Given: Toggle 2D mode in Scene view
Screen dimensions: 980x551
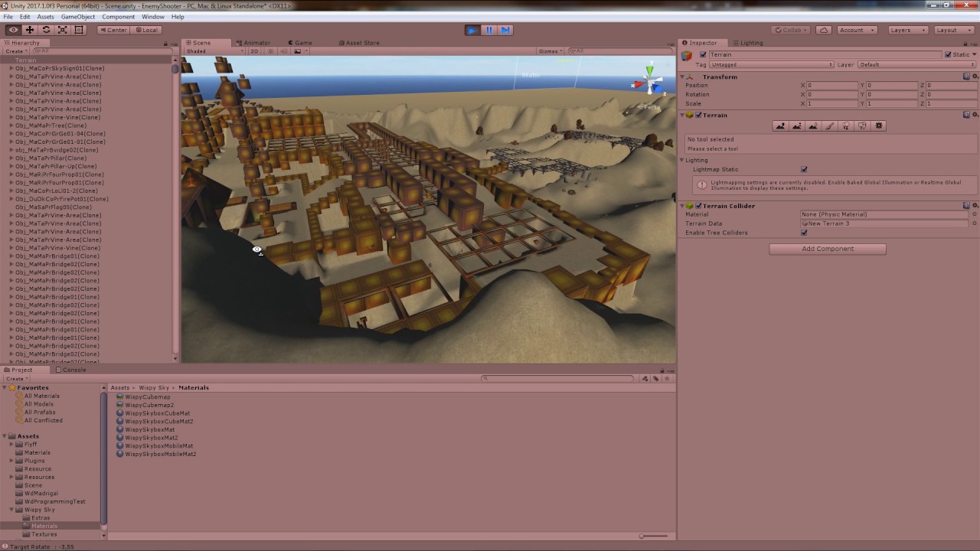Looking at the screenshot, I should tap(254, 51).
